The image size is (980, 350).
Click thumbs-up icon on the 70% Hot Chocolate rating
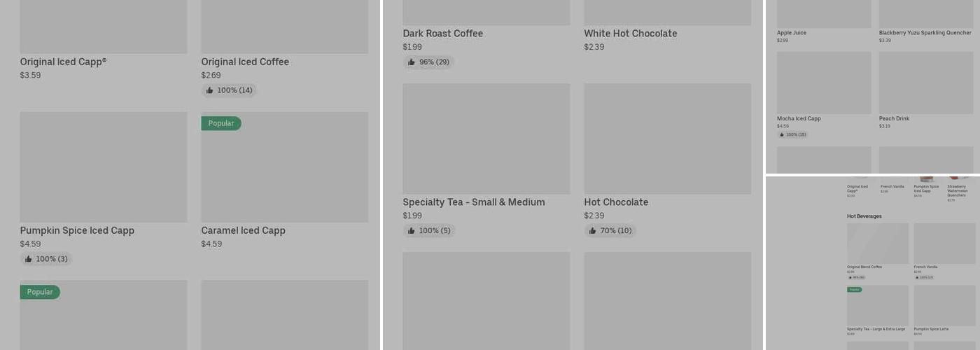pyautogui.click(x=593, y=231)
